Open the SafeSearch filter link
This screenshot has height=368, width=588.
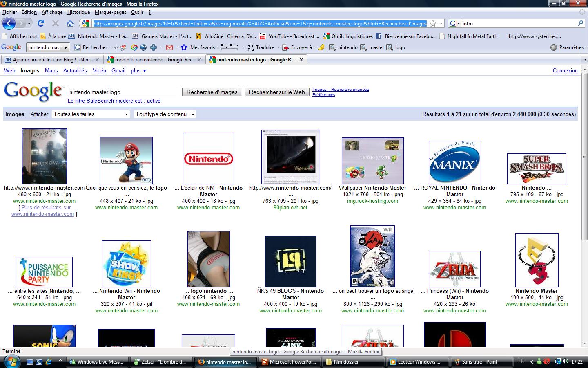(x=114, y=101)
